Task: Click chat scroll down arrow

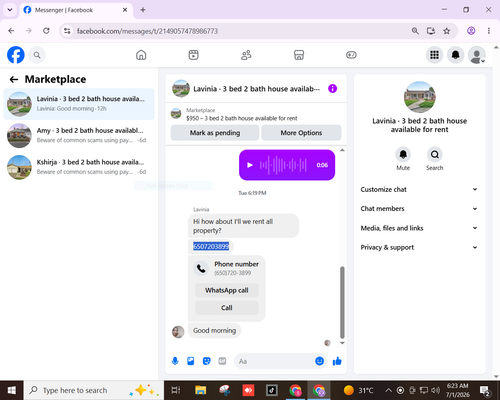Action: tap(342, 343)
